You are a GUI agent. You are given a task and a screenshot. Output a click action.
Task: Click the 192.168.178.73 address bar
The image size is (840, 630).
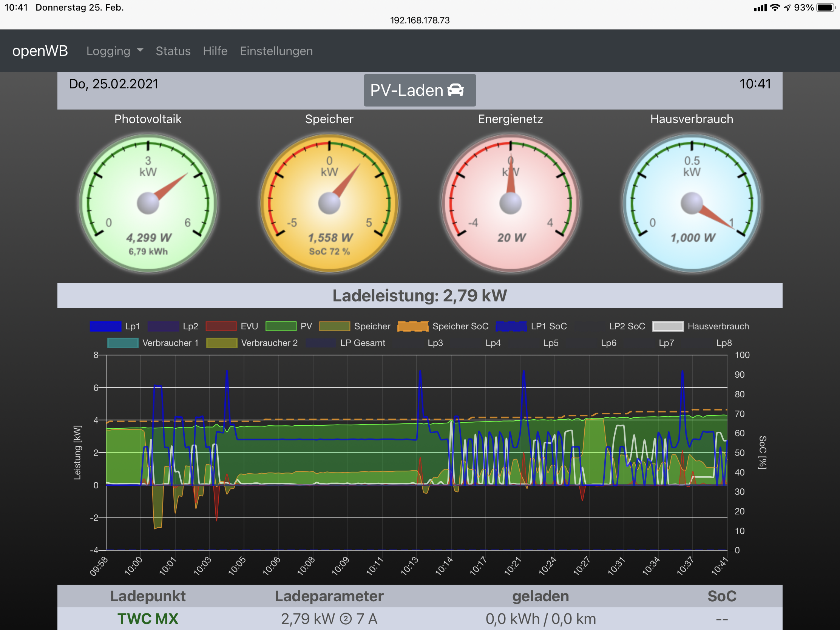pyautogui.click(x=420, y=20)
